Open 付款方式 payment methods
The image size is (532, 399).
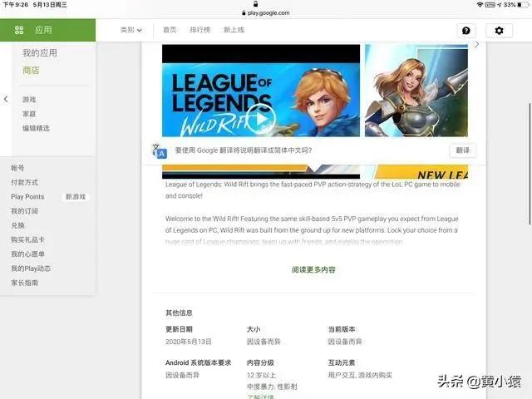[24, 182]
